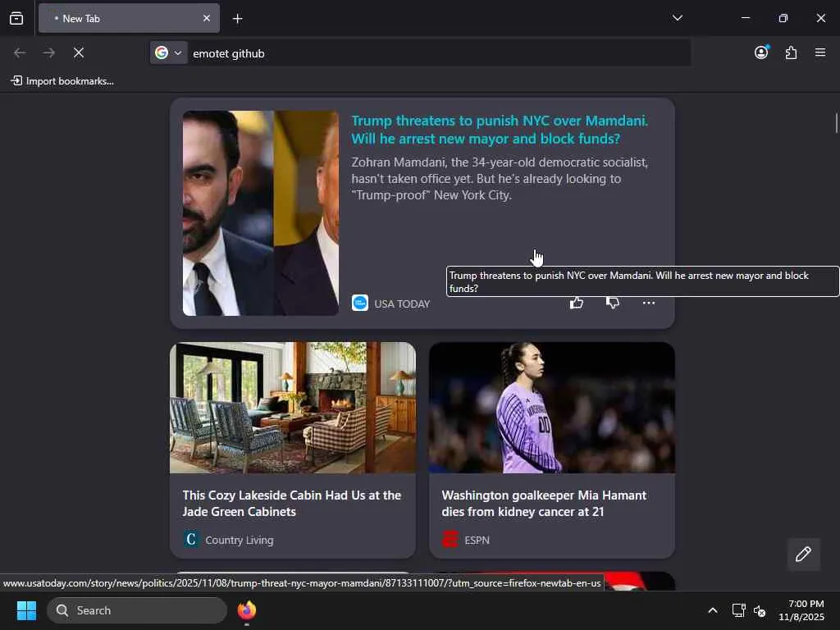Image resolution: width=840 pixels, height=630 pixels.
Task: Stop loading the page
Action: coord(78,52)
